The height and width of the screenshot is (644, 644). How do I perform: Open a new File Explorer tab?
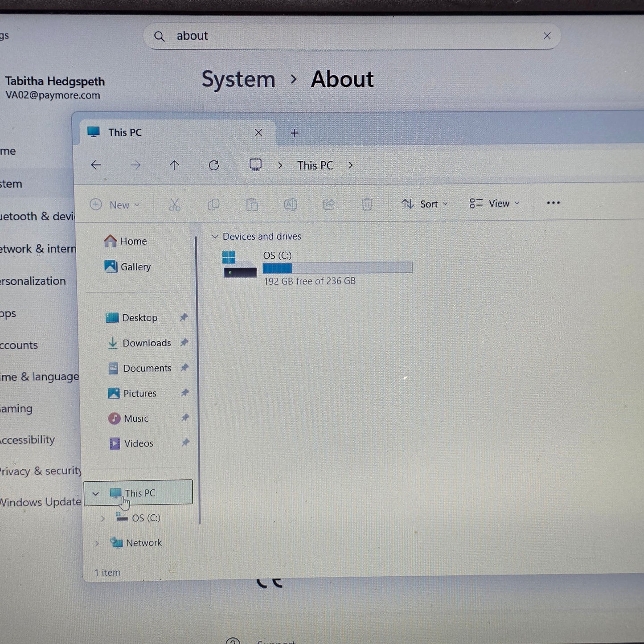pos(294,133)
